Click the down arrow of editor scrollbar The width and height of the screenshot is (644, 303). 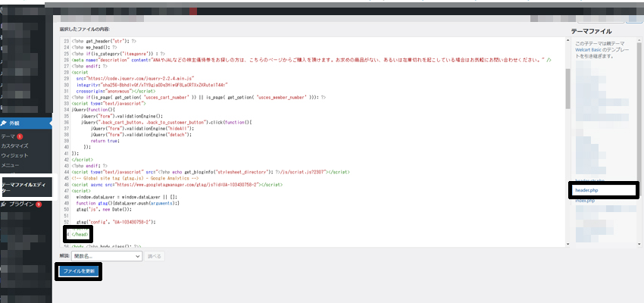pos(568,244)
